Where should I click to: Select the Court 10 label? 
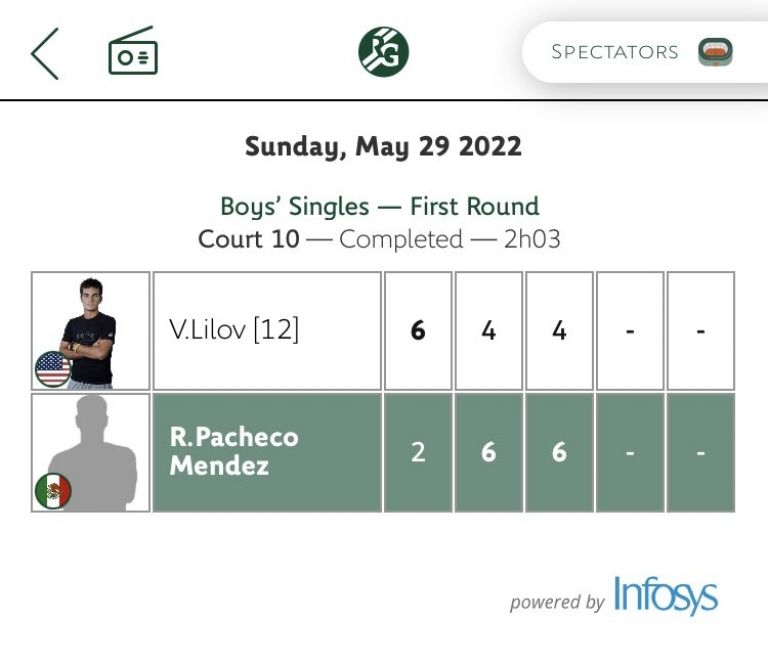pos(248,239)
